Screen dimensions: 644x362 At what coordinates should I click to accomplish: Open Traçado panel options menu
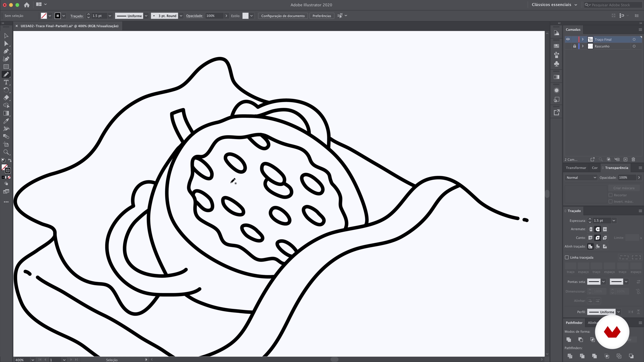pyautogui.click(x=640, y=211)
